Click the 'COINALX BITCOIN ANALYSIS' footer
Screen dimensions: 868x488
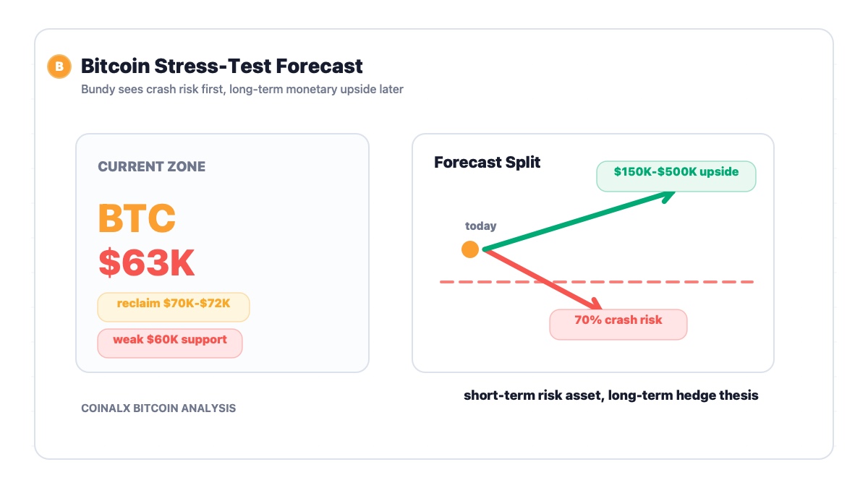[x=158, y=408]
